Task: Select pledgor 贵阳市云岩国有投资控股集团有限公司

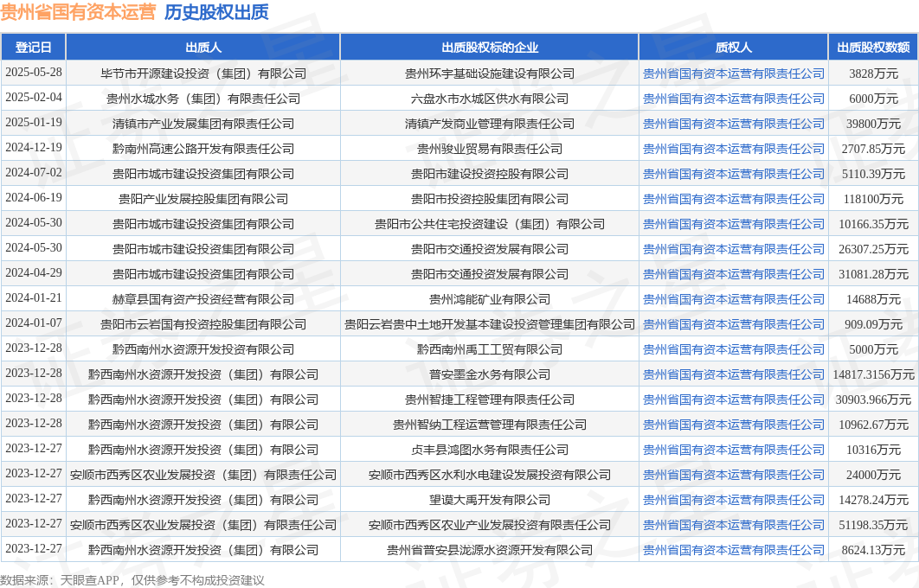Action: [x=203, y=324]
